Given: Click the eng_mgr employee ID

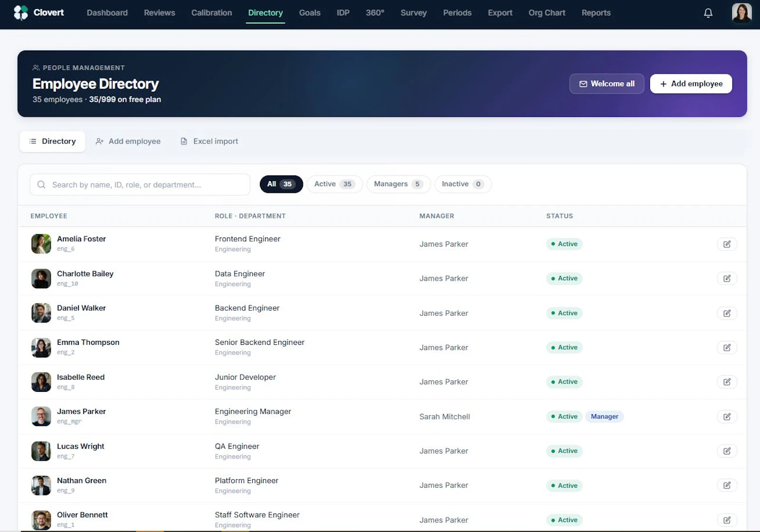Looking at the screenshot, I should point(69,421).
